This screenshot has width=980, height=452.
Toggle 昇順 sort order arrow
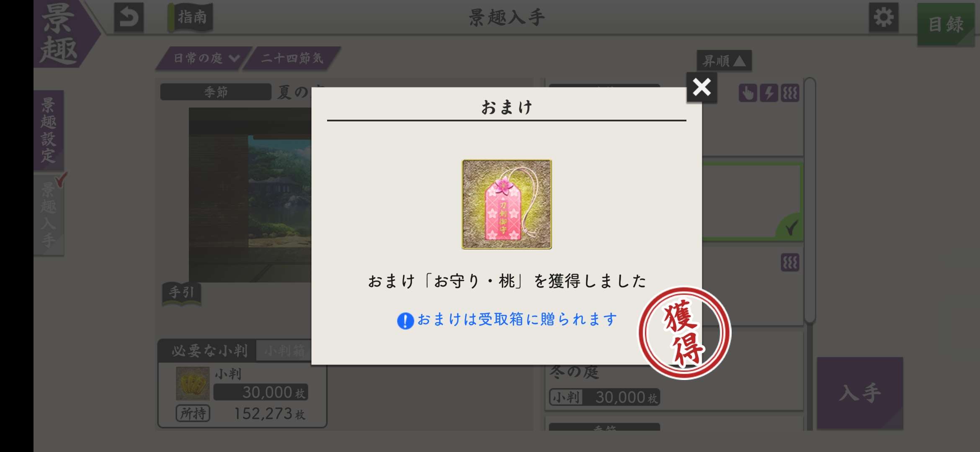(724, 61)
